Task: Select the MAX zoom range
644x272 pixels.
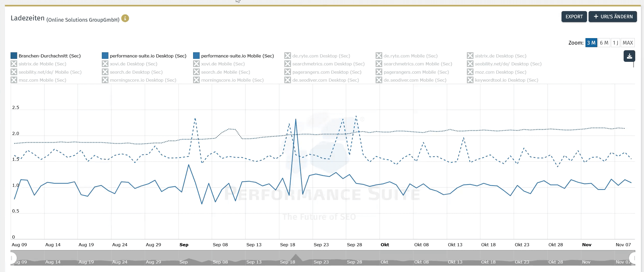Action: point(628,43)
